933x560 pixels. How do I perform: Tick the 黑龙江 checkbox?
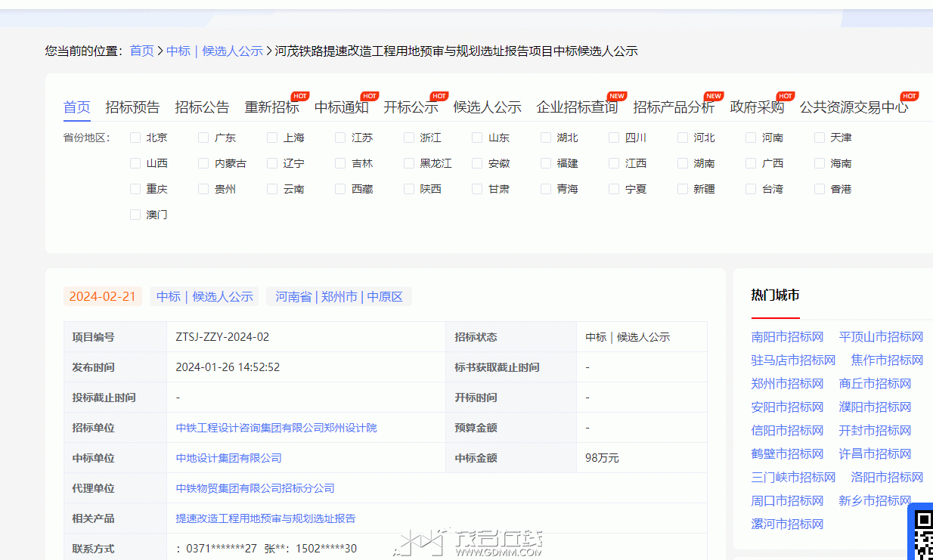(x=409, y=163)
